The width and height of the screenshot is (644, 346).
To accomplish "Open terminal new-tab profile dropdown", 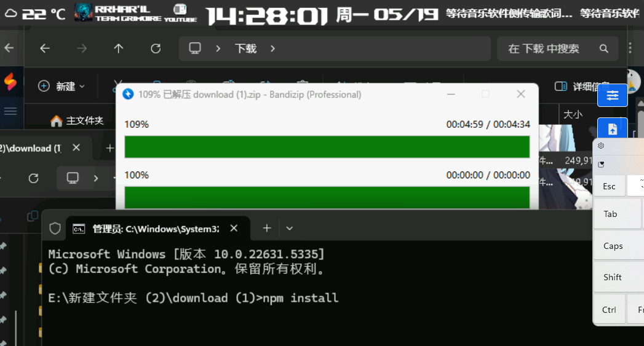I will click(290, 229).
